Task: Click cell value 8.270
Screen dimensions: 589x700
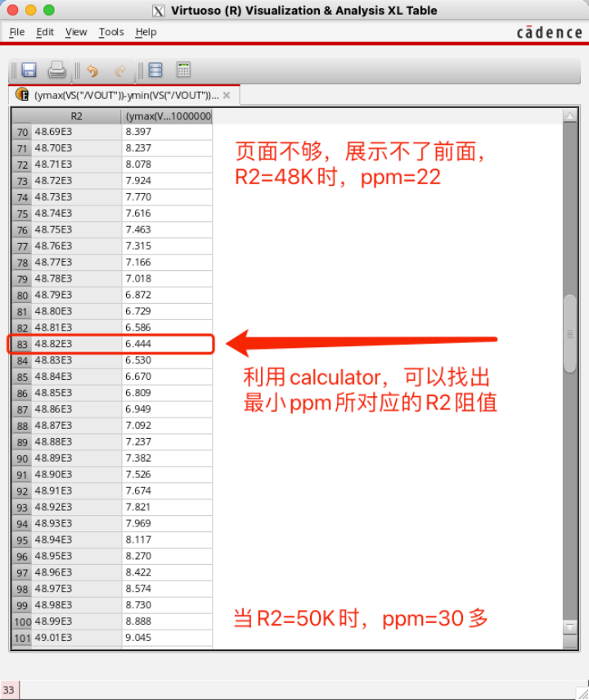Action: click(168, 556)
